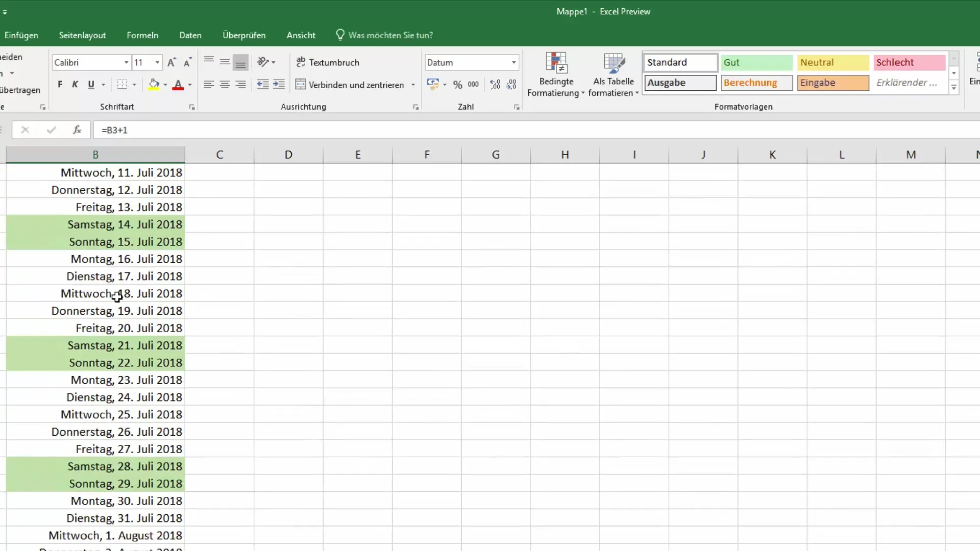
Task: Apply percent style
Action: (458, 85)
